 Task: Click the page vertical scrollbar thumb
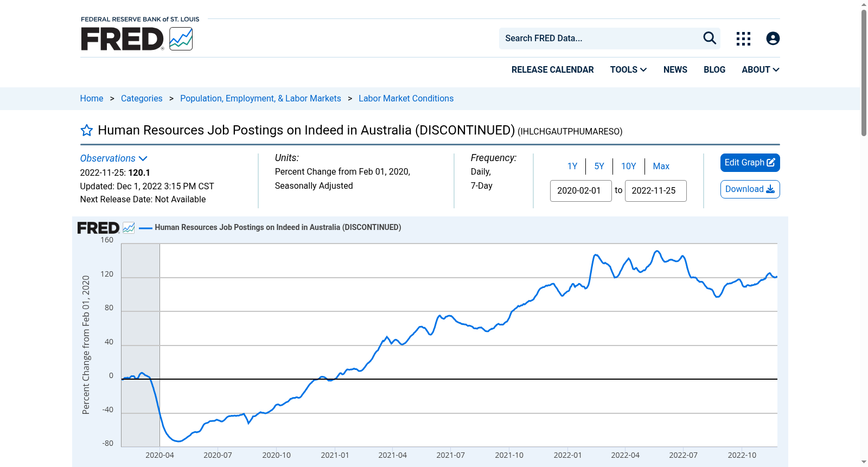[864, 73]
